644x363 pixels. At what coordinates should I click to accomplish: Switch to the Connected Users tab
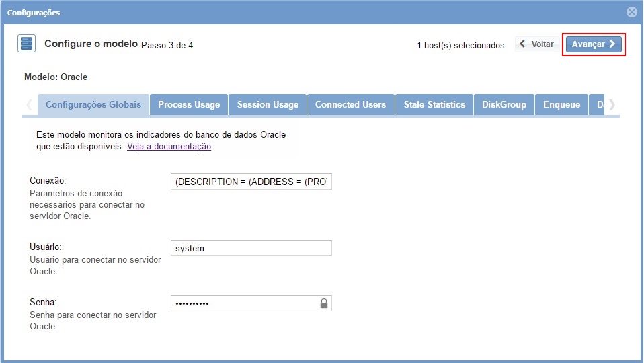[350, 105]
